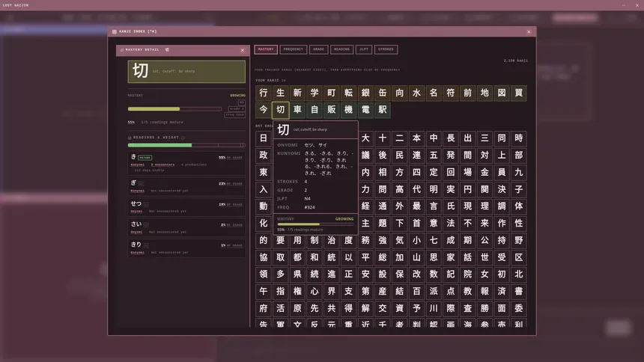The height and width of the screenshot is (362, 644).
Task: Select the Reading sort tab
Action: coord(341,49)
